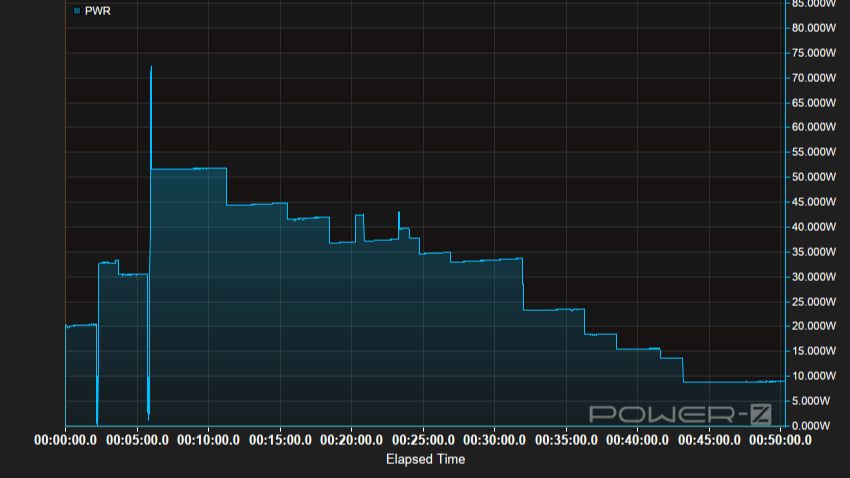The height and width of the screenshot is (478, 850).
Task: Click the 00:25:00.0 time axis label
Action: click(x=425, y=440)
